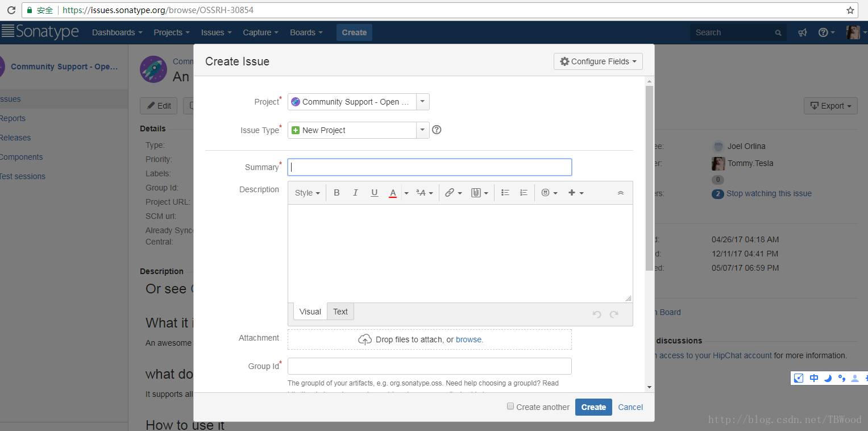This screenshot has height=431, width=868.
Task: Click the Italic formatting icon
Action: [355, 193]
